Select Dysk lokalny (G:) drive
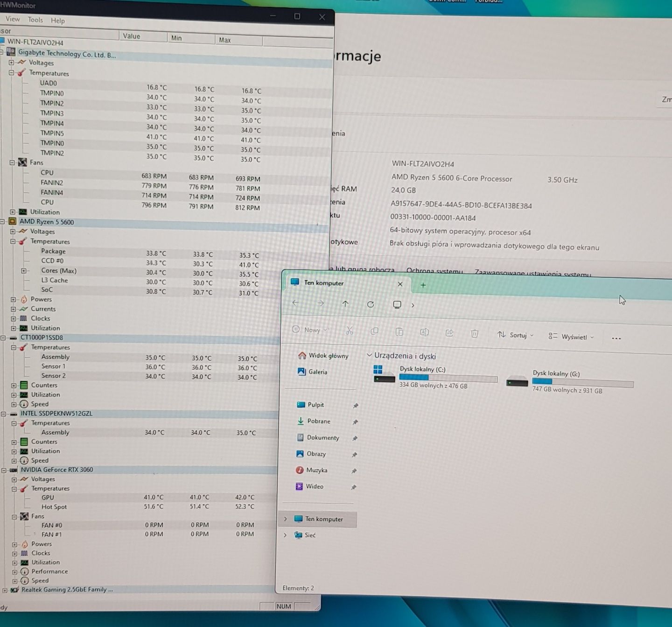Image resolution: width=672 pixels, height=627 pixels. [570, 381]
